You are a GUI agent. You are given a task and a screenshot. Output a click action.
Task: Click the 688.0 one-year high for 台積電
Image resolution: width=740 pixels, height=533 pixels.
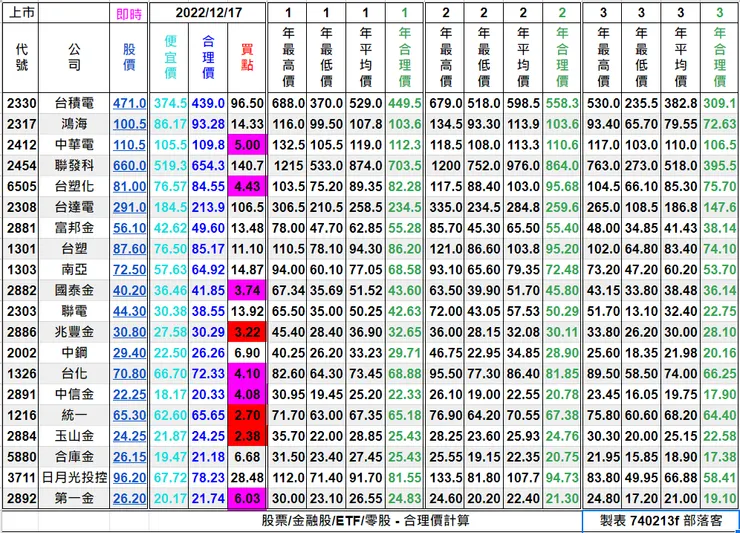coord(288,103)
